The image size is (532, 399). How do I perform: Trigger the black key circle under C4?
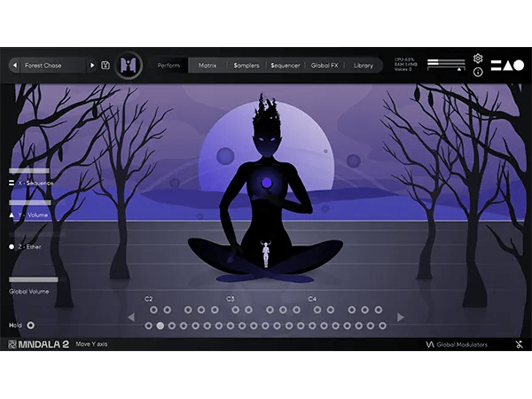[x=317, y=309]
